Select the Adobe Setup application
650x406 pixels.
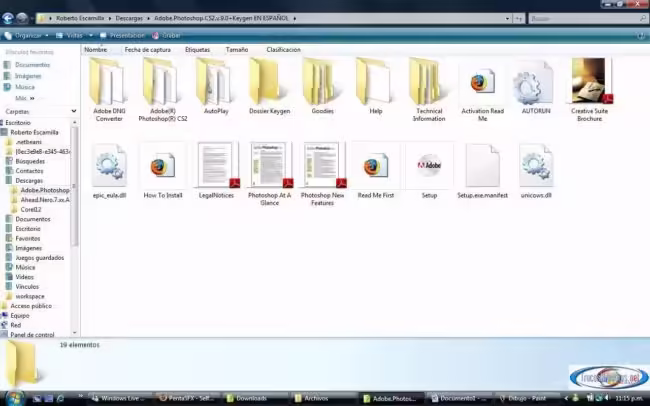pyautogui.click(x=429, y=171)
